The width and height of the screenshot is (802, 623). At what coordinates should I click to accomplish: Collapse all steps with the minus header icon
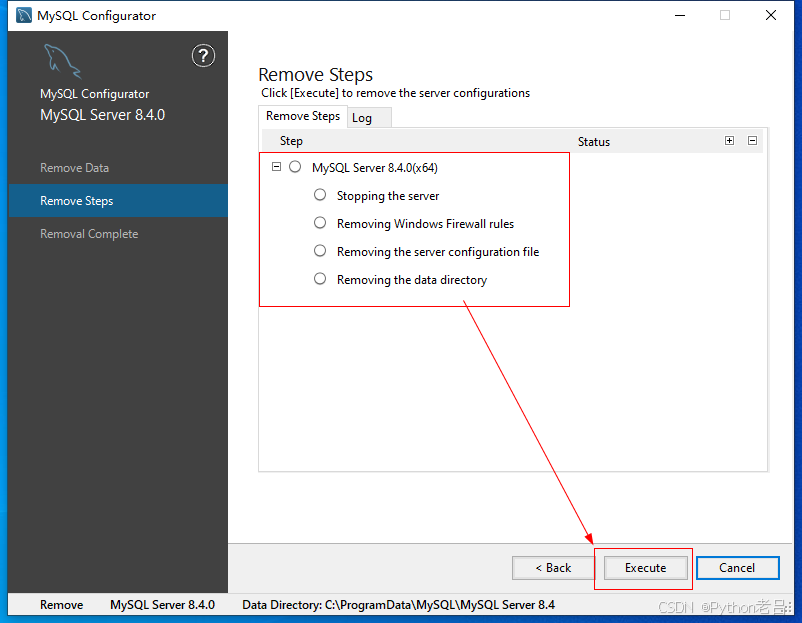(752, 141)
